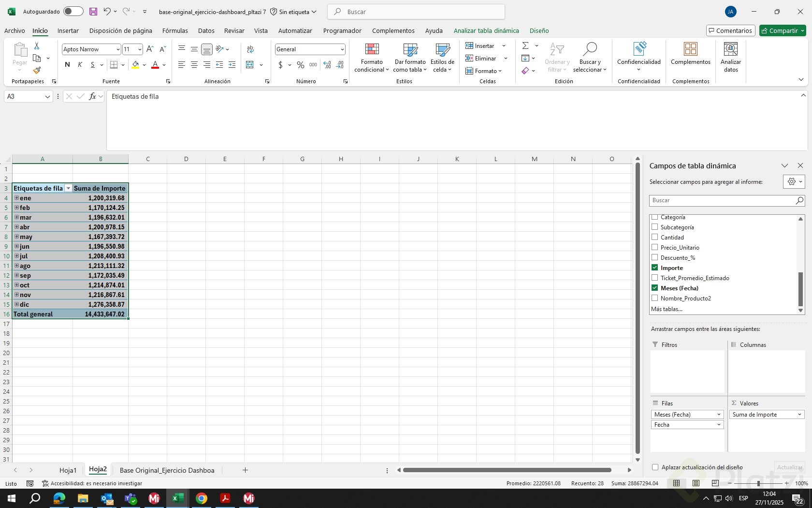The width and height of the screenshot is (812, 508).
Task: Open the Name Box dropdown arrow
Action: point(47,97)
